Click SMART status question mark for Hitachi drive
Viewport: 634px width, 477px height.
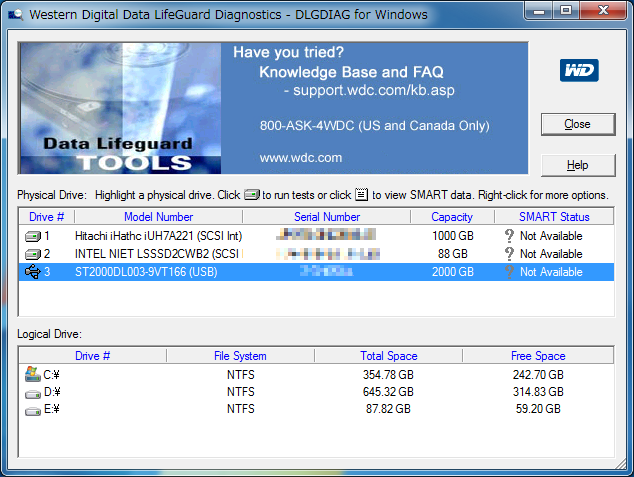tap(509, 236)
